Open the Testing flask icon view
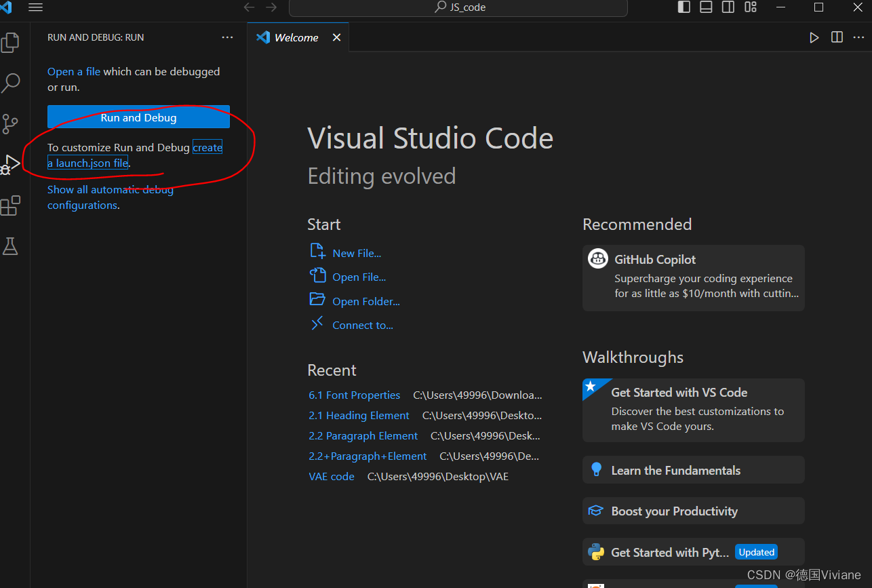 (10, 246)
